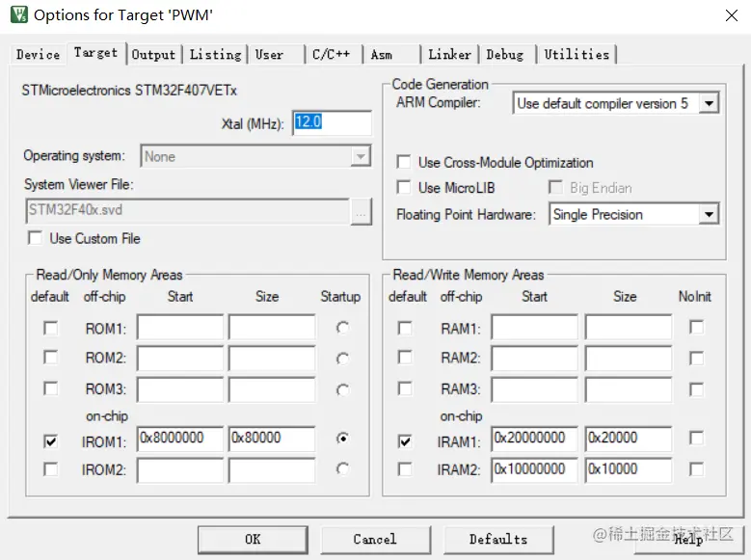Uncheck the IRAM1 default checkbox
Screen dimensions: 751x560
(x=405, y=441)
